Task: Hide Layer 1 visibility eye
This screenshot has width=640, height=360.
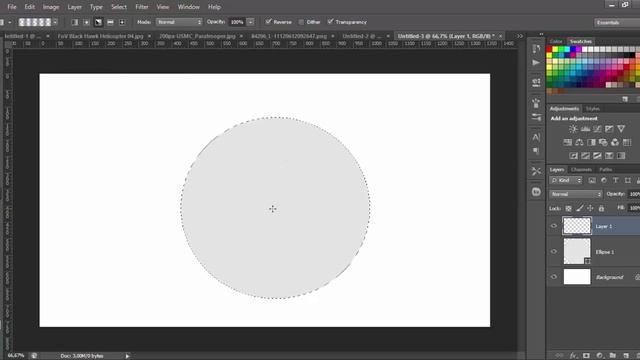Action: point(553,226)
